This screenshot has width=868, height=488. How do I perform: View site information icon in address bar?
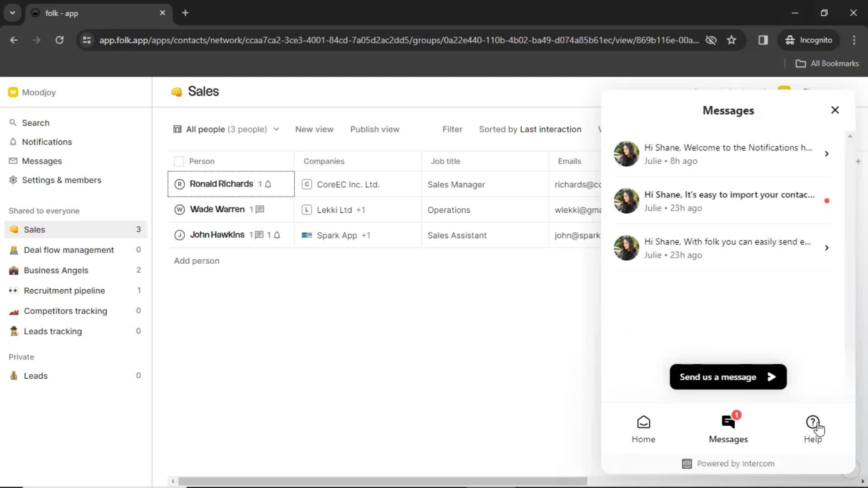coord(87,40)
